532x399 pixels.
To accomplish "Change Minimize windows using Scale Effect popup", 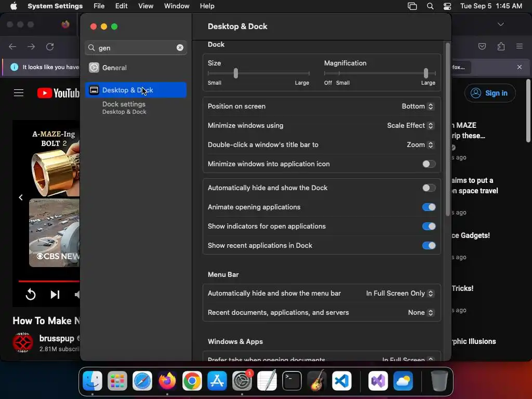I will pyautogui.click(x=410, y=126).
